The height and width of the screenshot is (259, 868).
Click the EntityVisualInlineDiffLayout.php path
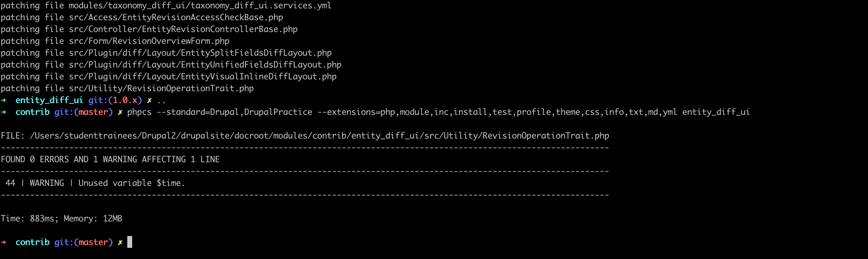pyautogui.click(x=203, y=77)
